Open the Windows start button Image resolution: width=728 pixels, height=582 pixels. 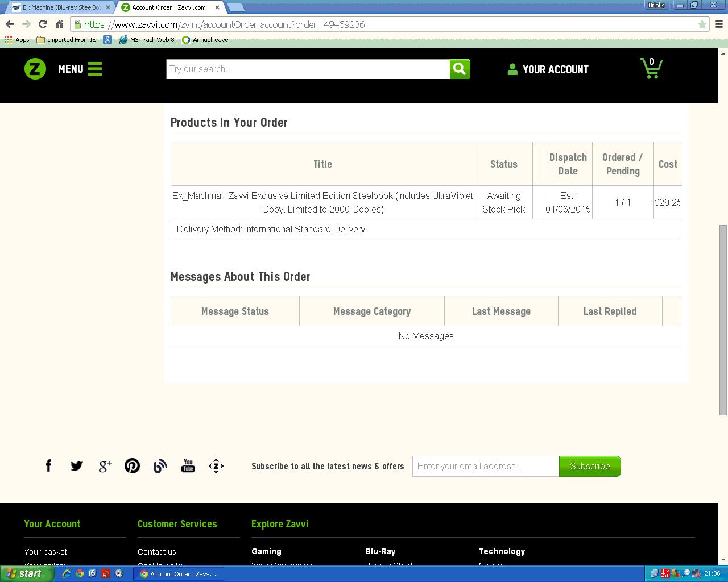(x=26, y=573)
